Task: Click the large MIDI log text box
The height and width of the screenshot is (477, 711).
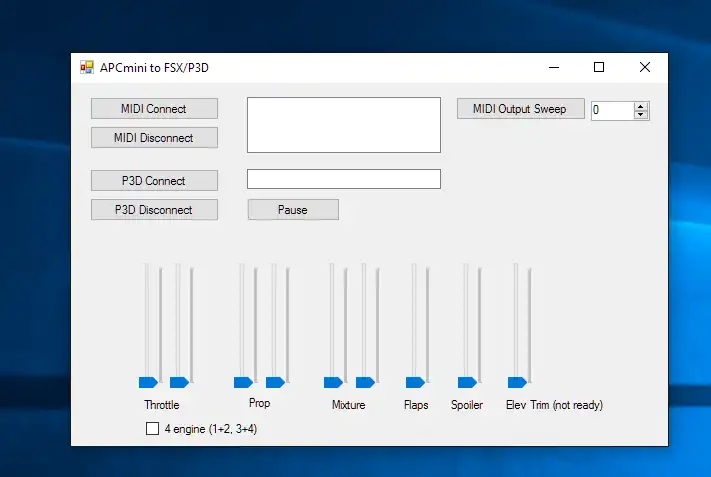Action: 344,125
